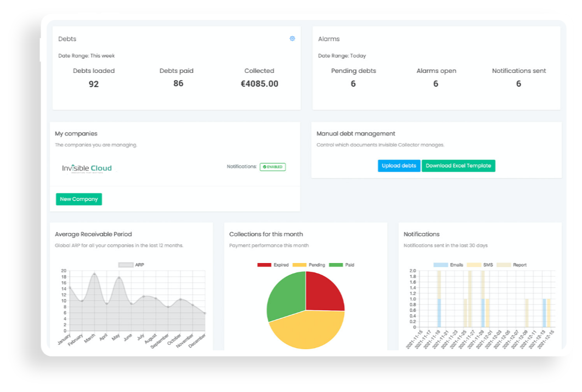Click the Collected amount €4085.00
This screenshot has width=582, height=392.
coord(259,84)
